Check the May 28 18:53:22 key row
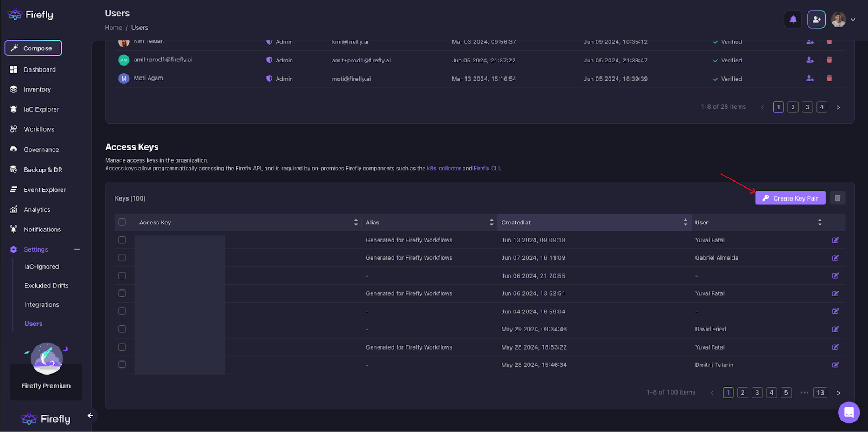868x432 pixels. pos(122,347)
